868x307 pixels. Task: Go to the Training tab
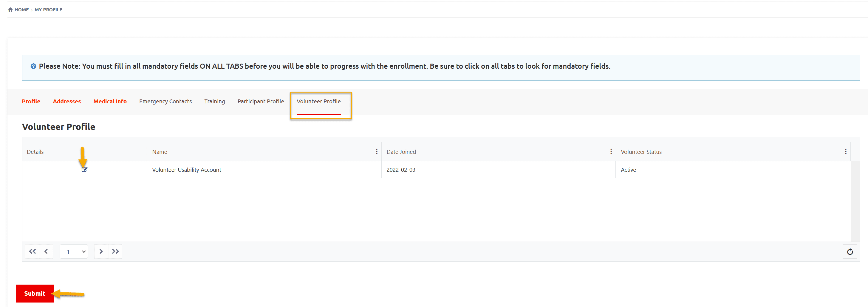[x=215, y=101]
